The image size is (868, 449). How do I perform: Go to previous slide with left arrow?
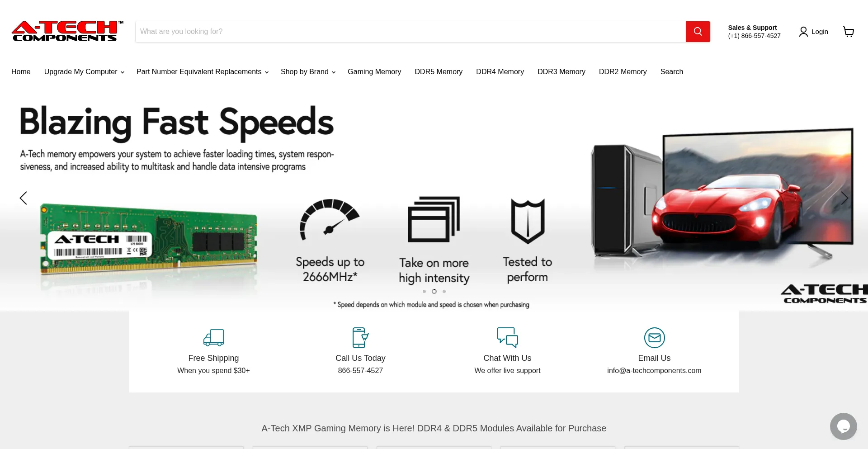point(24,198)
